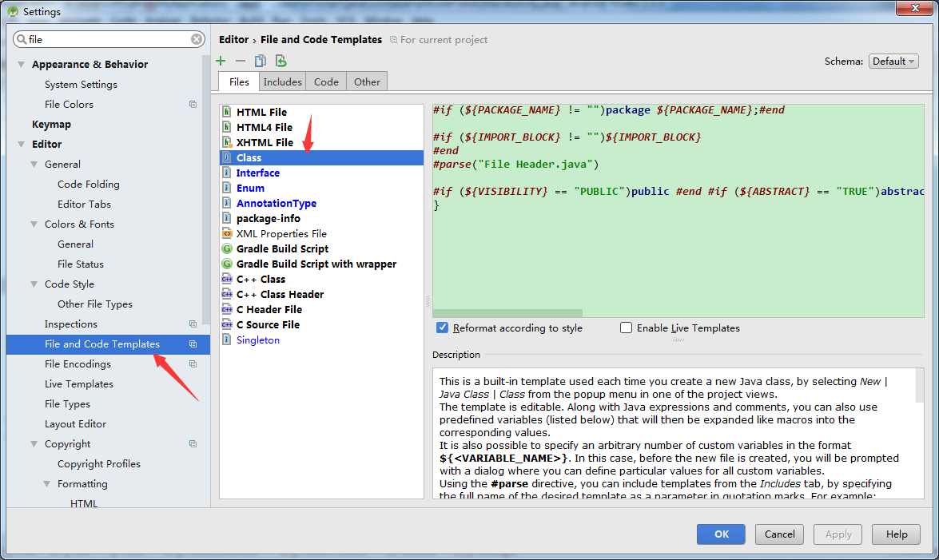Click the XML Properties File icon
939x560 pixels.
tap(227, 233)
